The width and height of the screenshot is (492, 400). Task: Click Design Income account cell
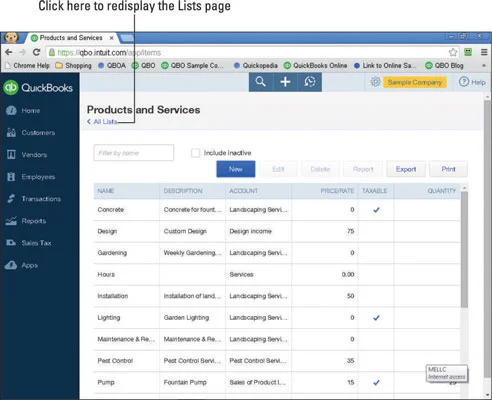pos(250,231)
